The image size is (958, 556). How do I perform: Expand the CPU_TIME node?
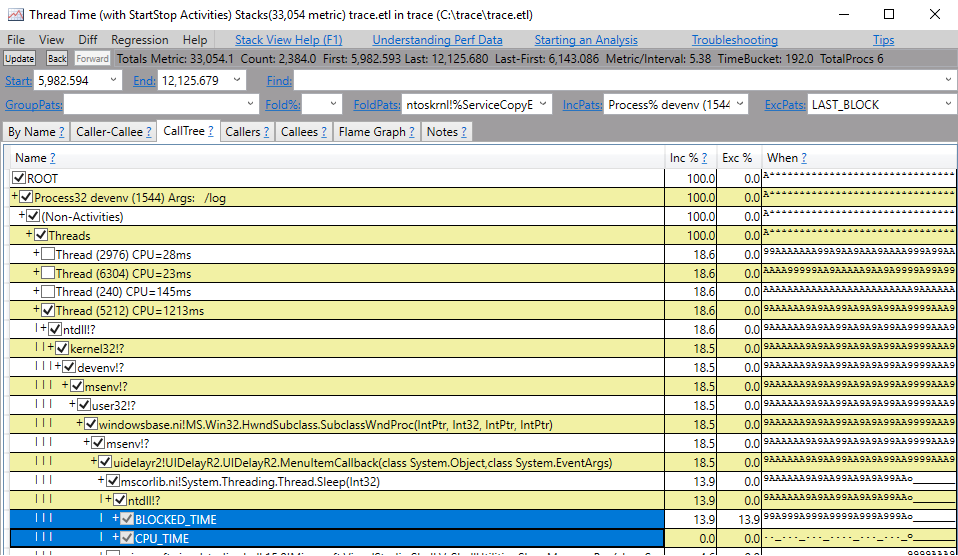tap(115, 538)
